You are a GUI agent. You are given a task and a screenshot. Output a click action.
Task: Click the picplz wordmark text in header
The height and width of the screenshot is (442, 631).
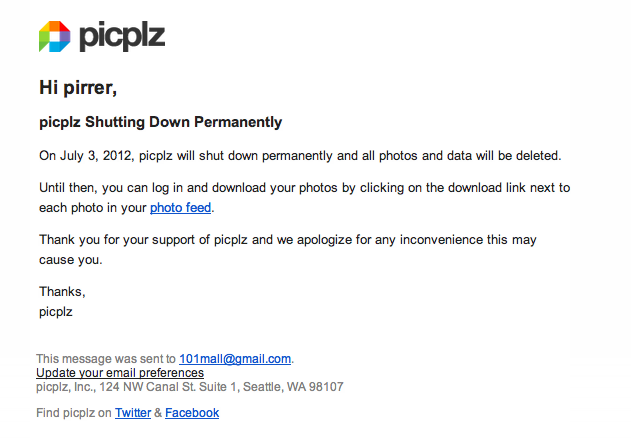pyautogui.click(x=122, y=36)
